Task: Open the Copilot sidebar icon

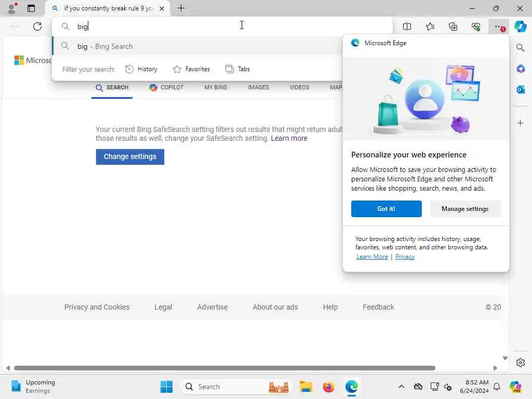Action: click(x=520, y=26)
